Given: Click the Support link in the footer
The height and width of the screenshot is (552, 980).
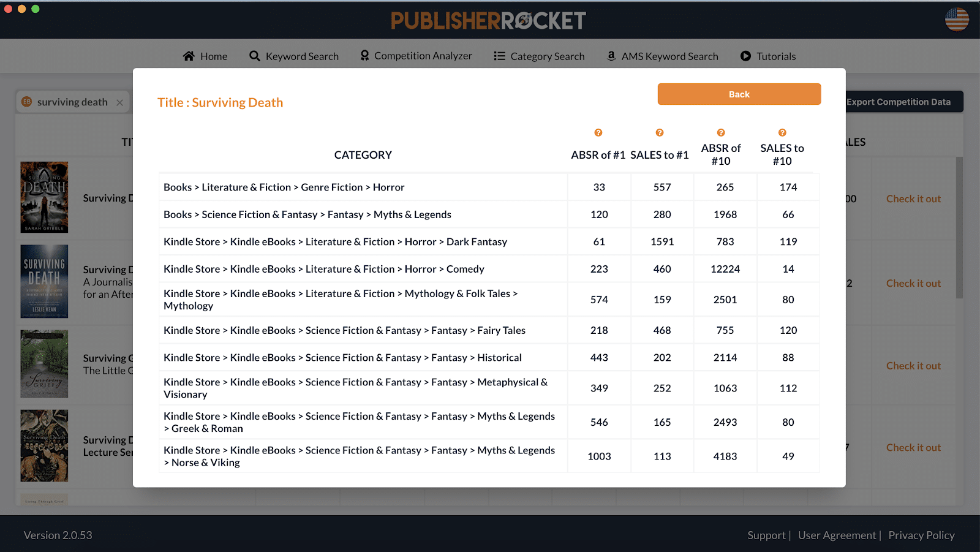Looking at the screenshot, I should click(766, 535).
